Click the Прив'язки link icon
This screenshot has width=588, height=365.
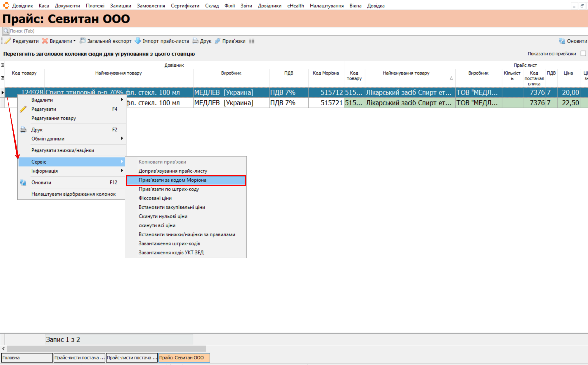218,41
